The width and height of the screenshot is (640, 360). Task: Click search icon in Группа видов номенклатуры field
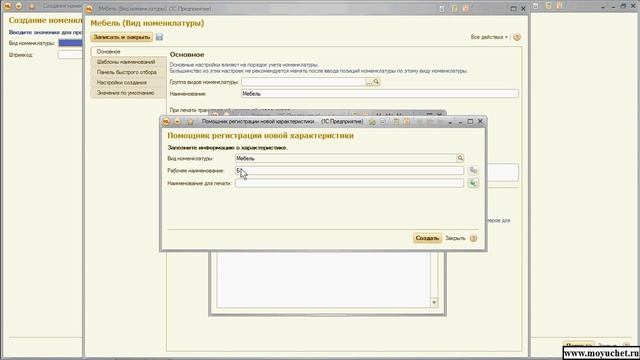(376, 82)
